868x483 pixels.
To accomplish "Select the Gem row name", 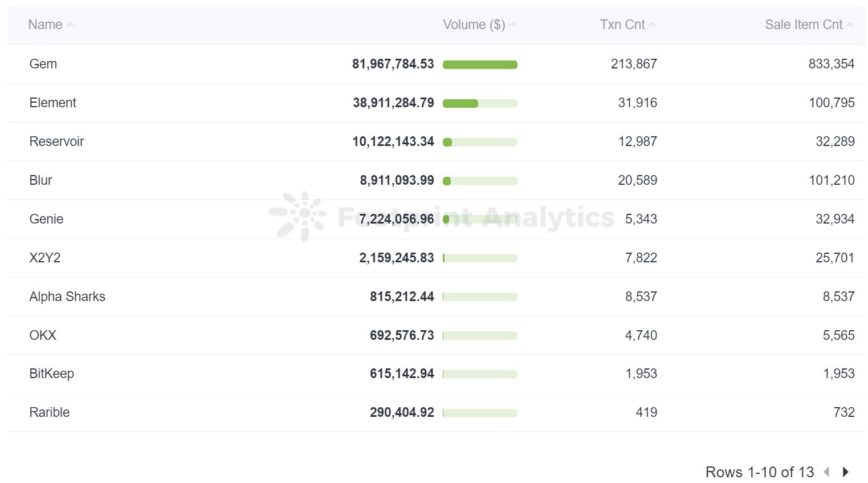I will [43, 64].
